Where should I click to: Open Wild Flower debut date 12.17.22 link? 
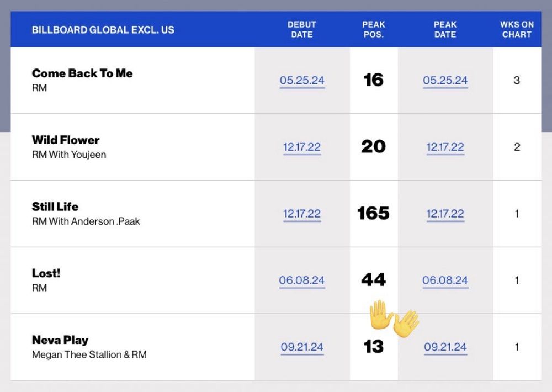point(302,147)
